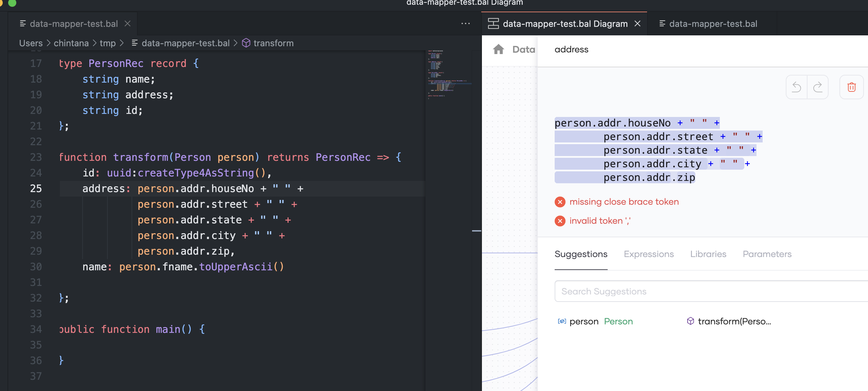The width and height of the screenshot is (868, 391).
Task: Undo the last mapping change
Action: pos(797,87)
